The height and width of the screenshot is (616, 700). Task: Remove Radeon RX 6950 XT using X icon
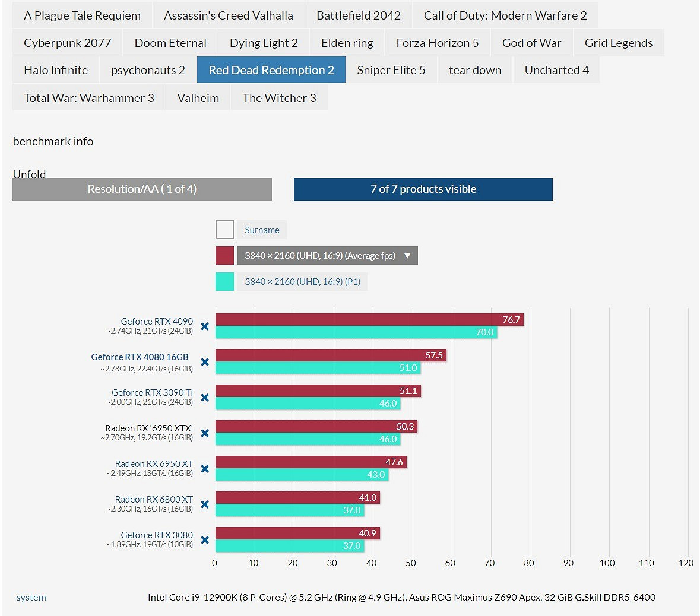point(205,469)
